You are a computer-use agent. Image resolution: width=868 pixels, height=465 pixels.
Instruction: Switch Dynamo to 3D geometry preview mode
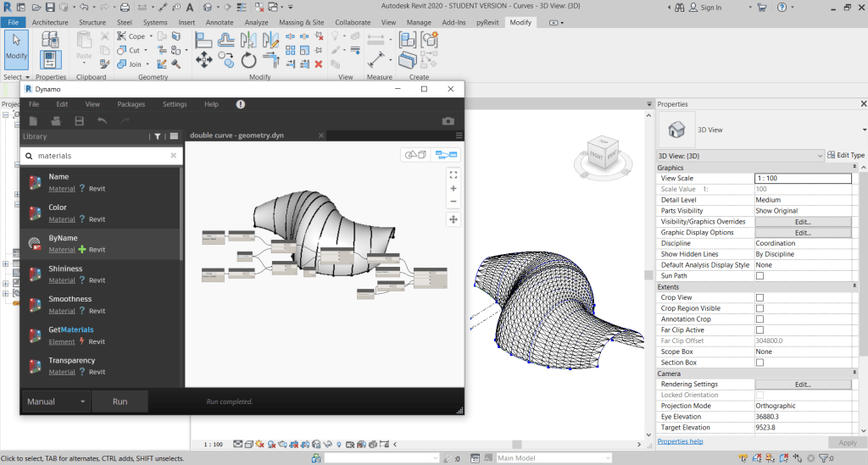coord(415,154)
